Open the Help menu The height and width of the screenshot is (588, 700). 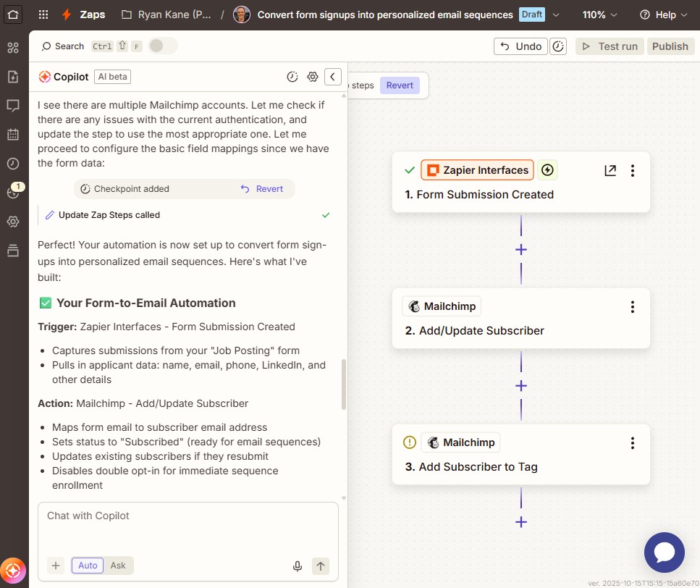coord(663,14)
